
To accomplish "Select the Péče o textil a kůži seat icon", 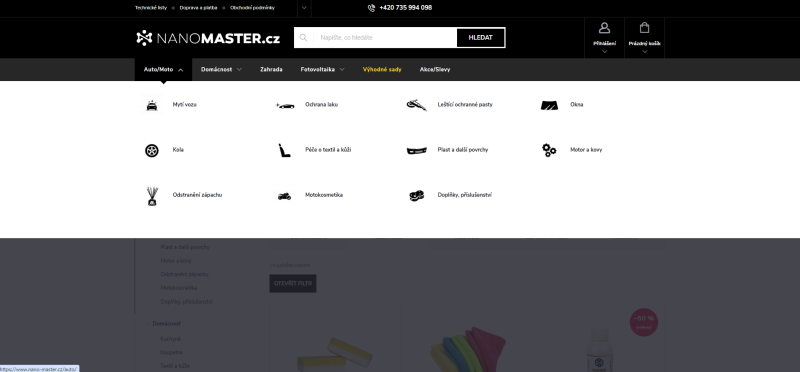I will click(x=284, y=150).
